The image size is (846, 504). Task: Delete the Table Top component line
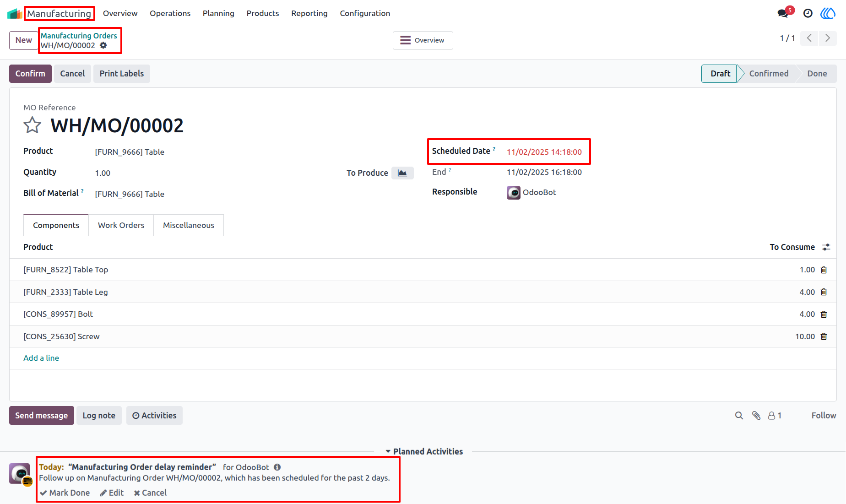click(824, 270)
